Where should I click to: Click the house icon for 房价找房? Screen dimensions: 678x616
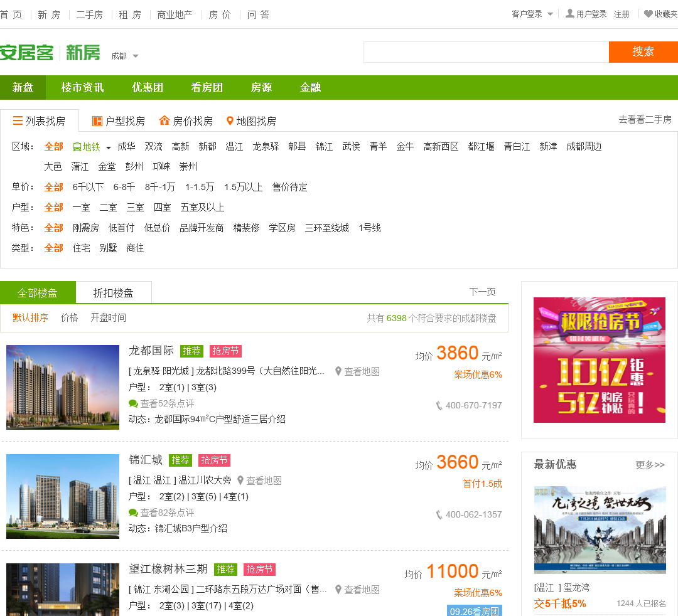(164, 120)
